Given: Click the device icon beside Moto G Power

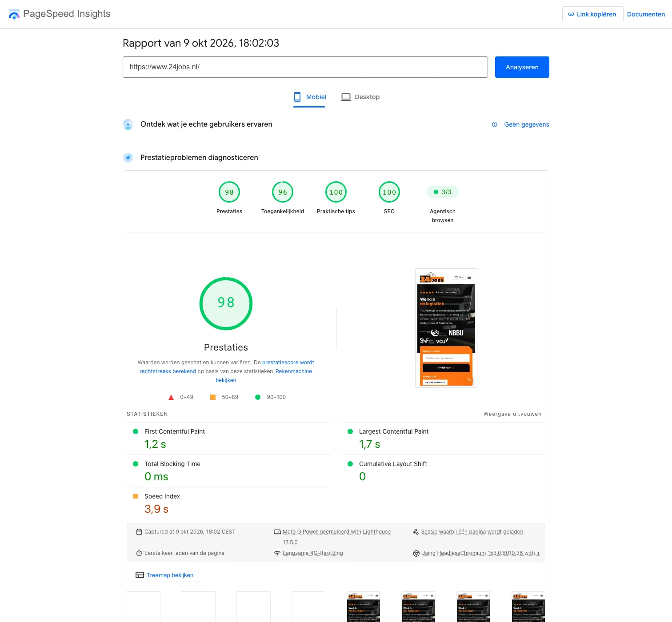Looking at the screenshot, I should coord(277,532).
